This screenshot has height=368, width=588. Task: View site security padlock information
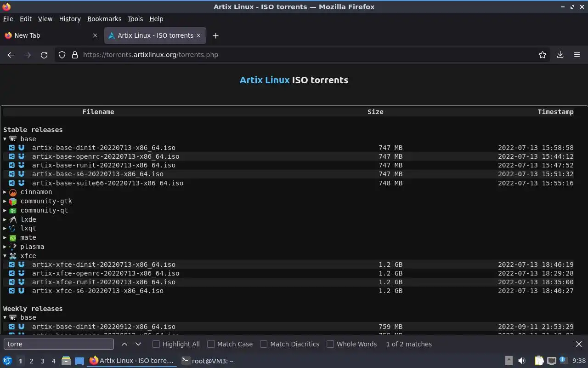tap(75, 55)
